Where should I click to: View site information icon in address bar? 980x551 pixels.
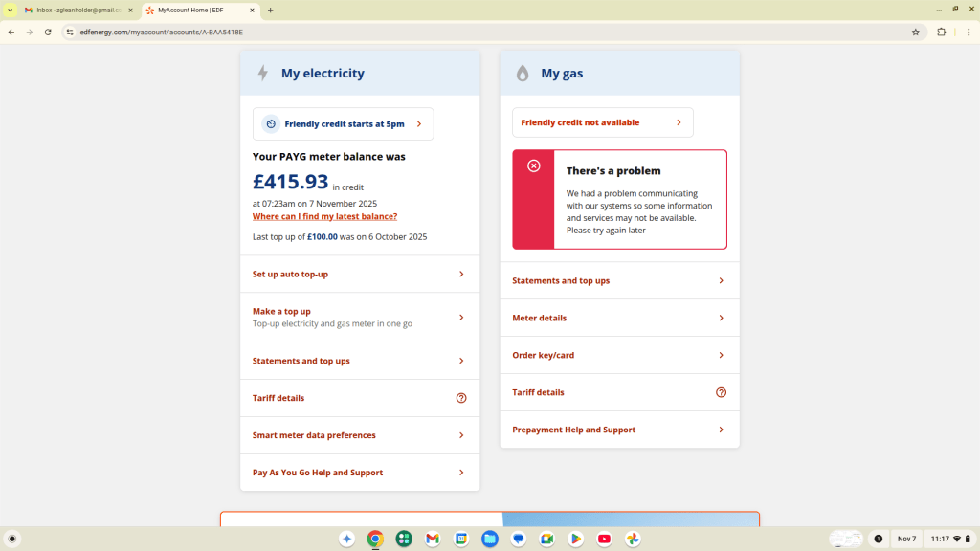pyautogui.click(x=70, y=32)
